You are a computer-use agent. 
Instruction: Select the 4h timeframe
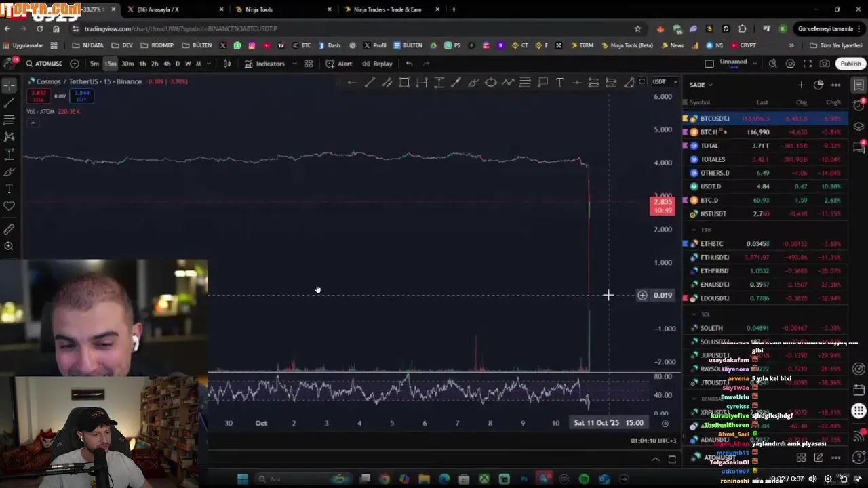pyautogui.click(x=167, y=64)
